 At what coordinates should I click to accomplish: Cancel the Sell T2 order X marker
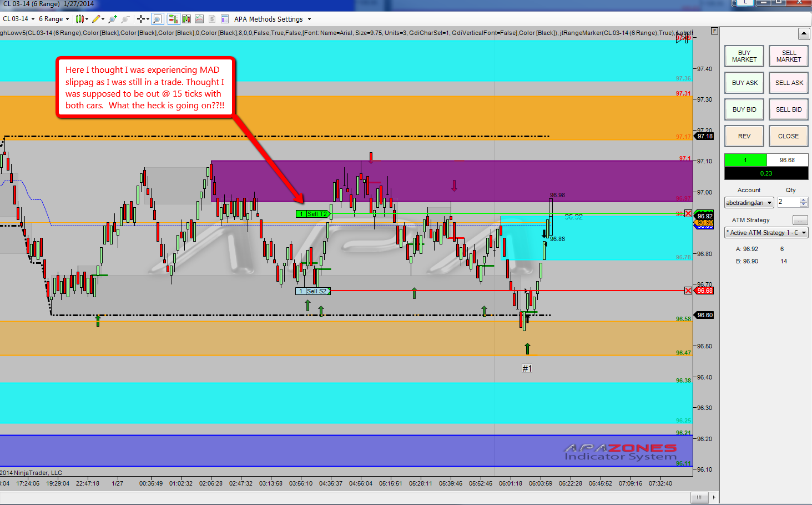688,214
